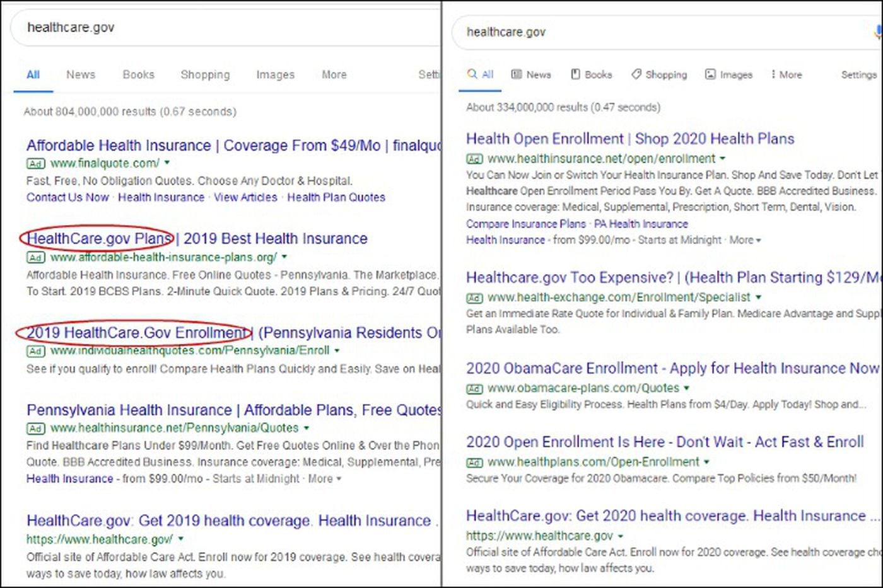Click the Contact Us Now sitelink
Viewport: 883px width, 588px height.
click(x=67, y=197)
